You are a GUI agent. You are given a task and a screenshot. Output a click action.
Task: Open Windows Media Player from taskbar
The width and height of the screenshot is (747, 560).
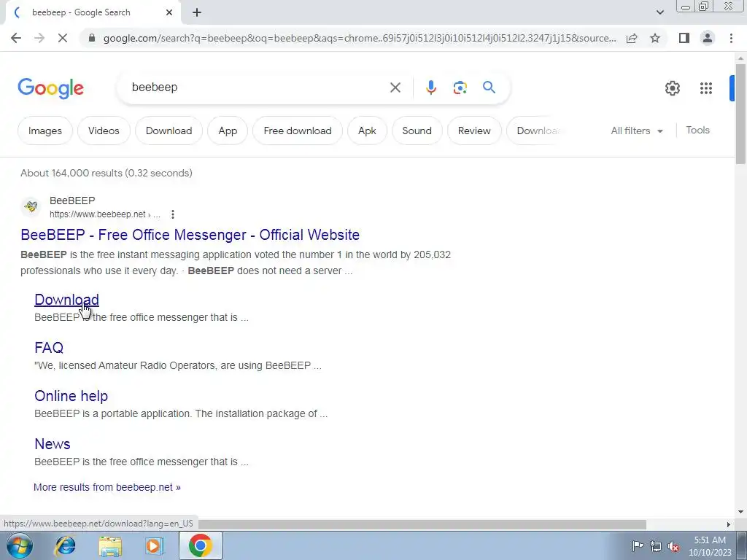point(154,545)
